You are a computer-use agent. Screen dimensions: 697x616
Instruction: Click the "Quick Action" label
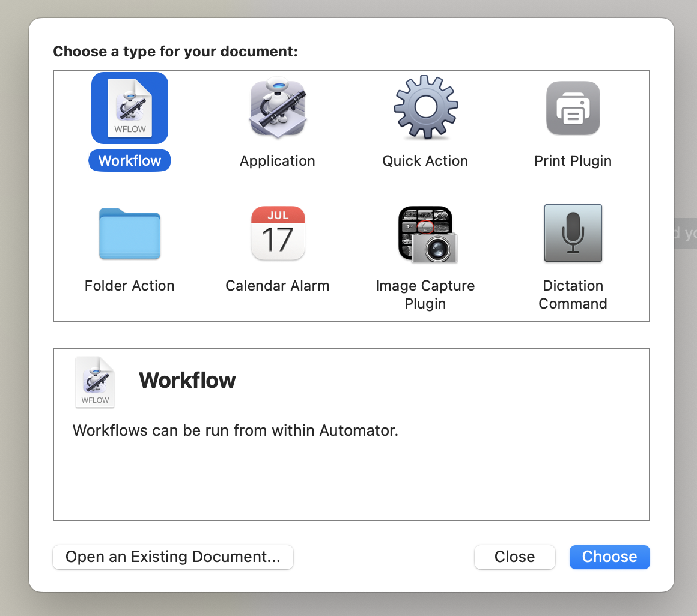coord(425,161)
